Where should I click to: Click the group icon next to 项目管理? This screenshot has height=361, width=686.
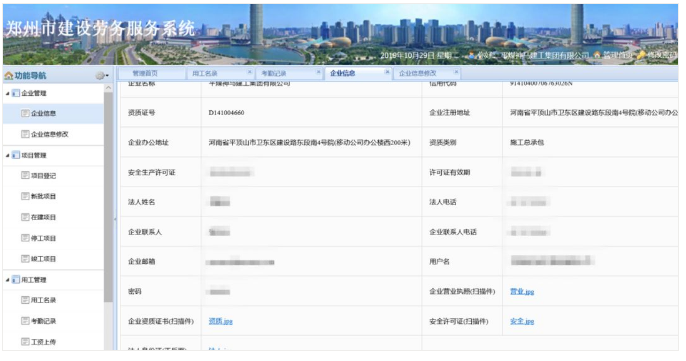coord(16,155)
